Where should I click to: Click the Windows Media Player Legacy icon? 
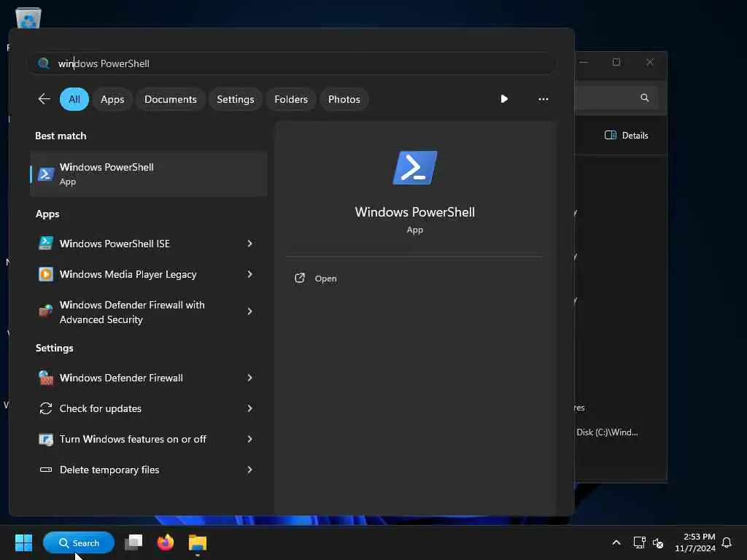[46, 274]
